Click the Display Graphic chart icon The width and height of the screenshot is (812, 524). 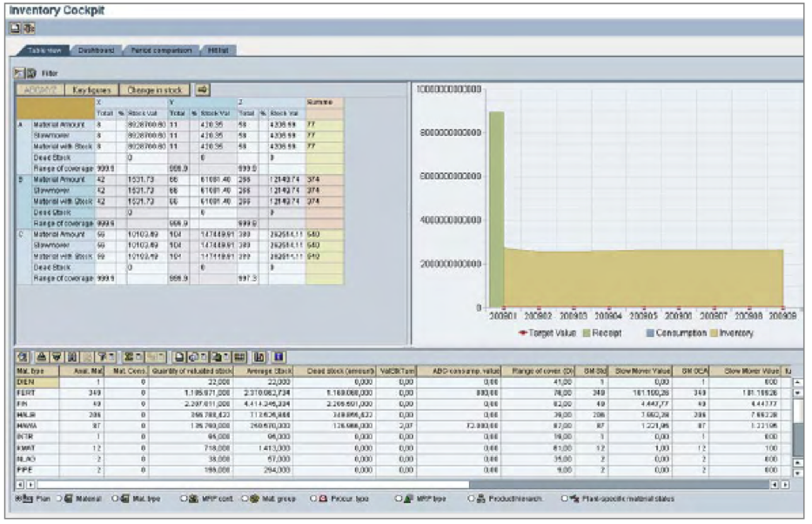258,357
